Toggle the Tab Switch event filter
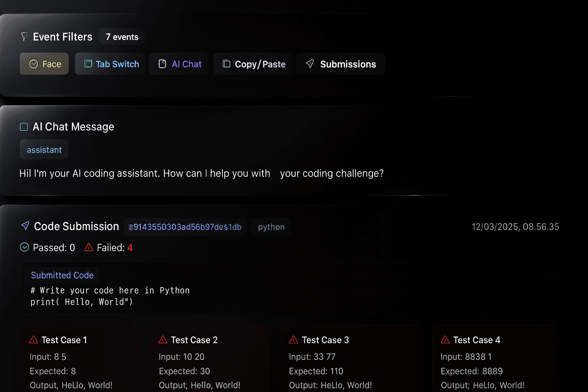This screenshot has width=588, height=392. (110, 64)
